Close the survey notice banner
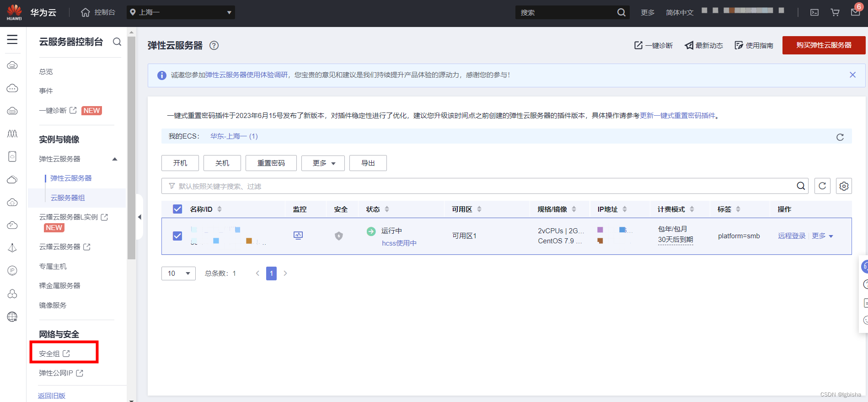Image resolution: width=868 pixels, height=402 pixels. coord(852,75)
